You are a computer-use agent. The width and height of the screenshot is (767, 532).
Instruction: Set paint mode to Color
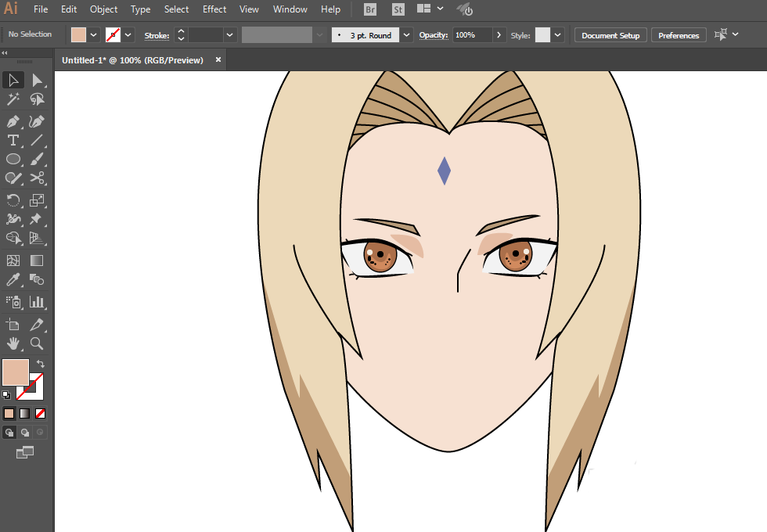pyautogui.click(x=9, y=414)
